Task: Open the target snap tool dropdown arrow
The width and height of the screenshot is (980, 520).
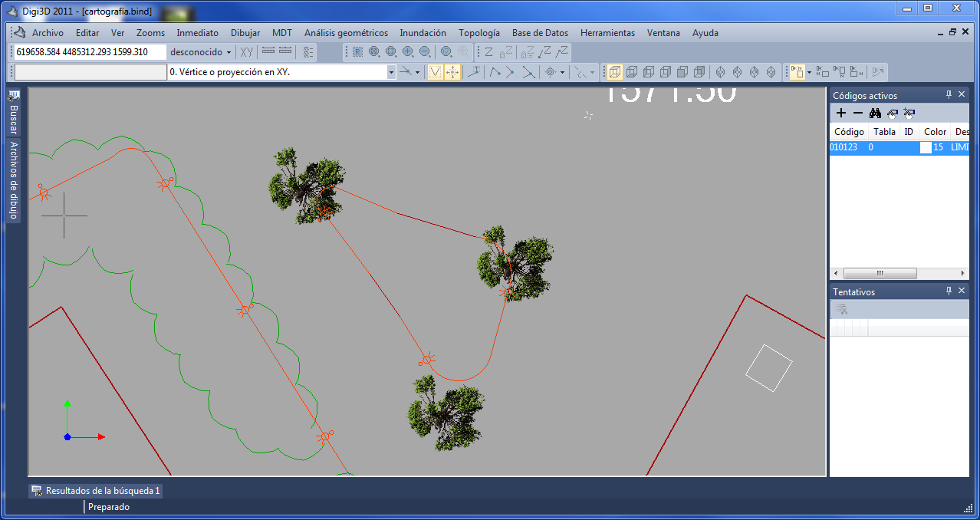Action: click(x=562, y=72)
